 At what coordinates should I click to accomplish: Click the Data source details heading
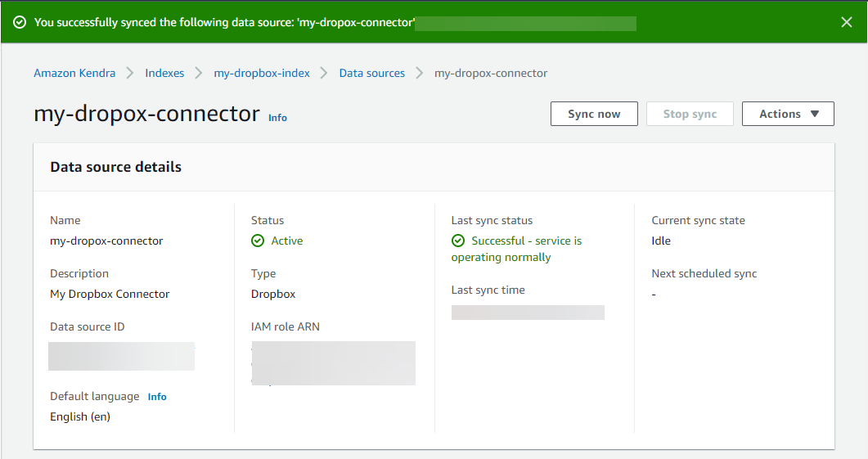[116, 167]
